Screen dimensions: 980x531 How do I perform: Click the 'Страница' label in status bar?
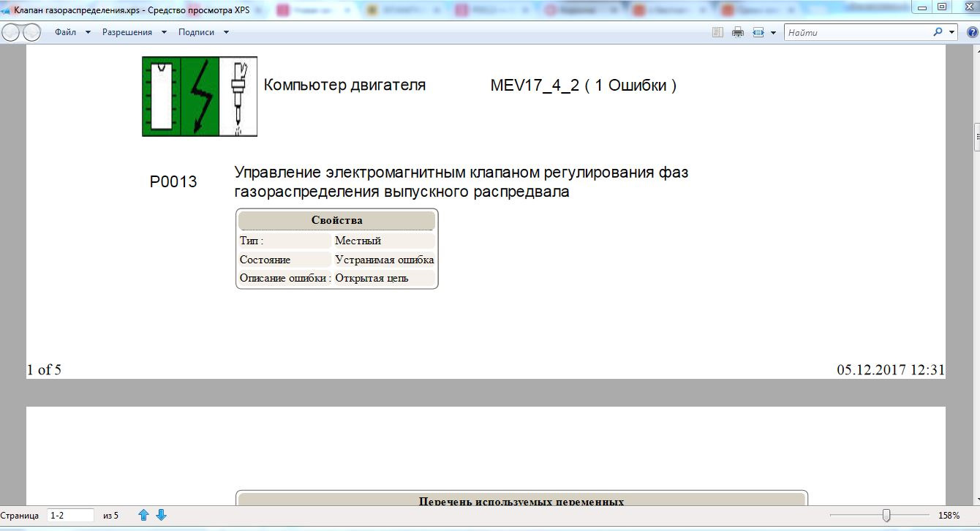tap(20, 516)
